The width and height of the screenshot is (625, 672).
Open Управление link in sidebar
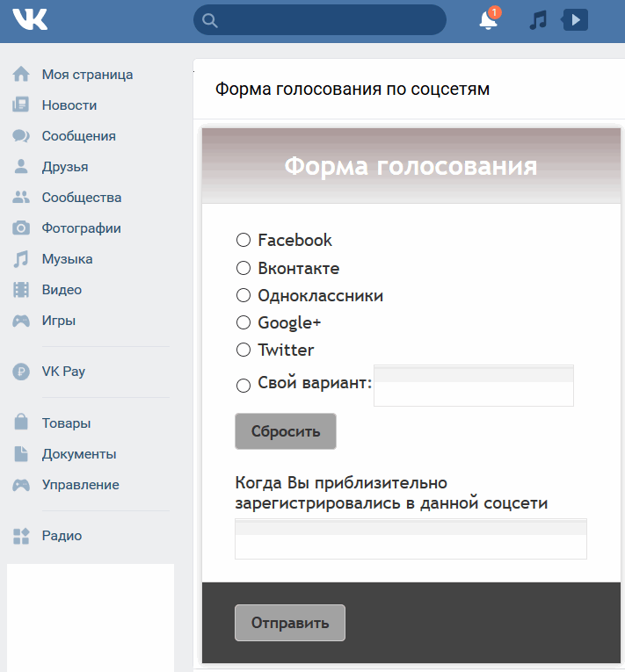(x=81, y=485)
